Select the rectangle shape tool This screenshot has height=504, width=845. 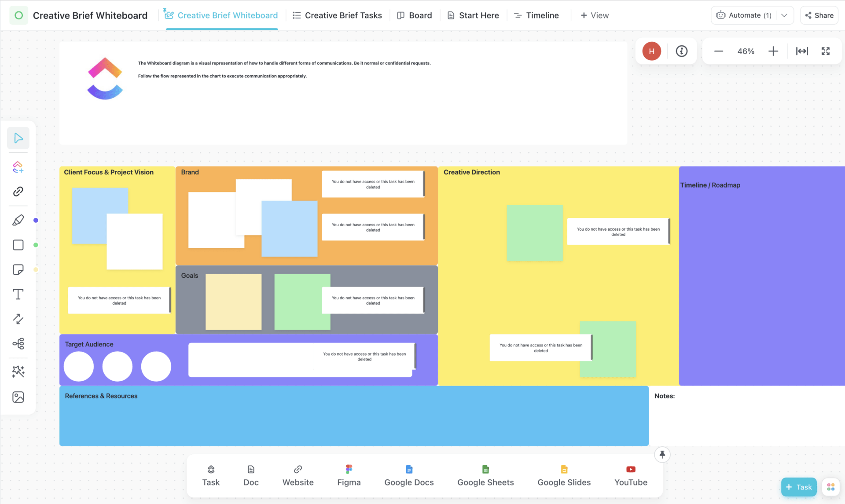[18, 245]
